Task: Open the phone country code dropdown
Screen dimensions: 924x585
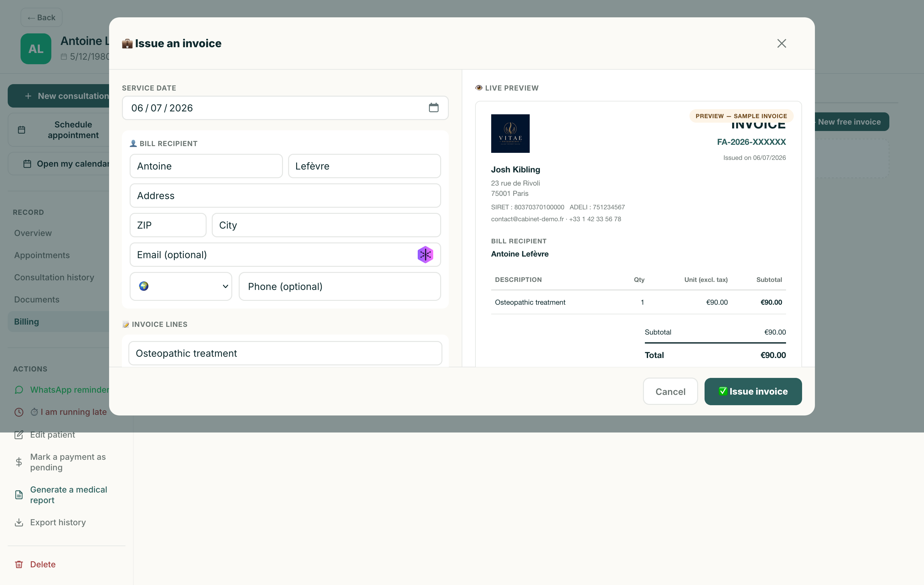Action: pos(181,286)
